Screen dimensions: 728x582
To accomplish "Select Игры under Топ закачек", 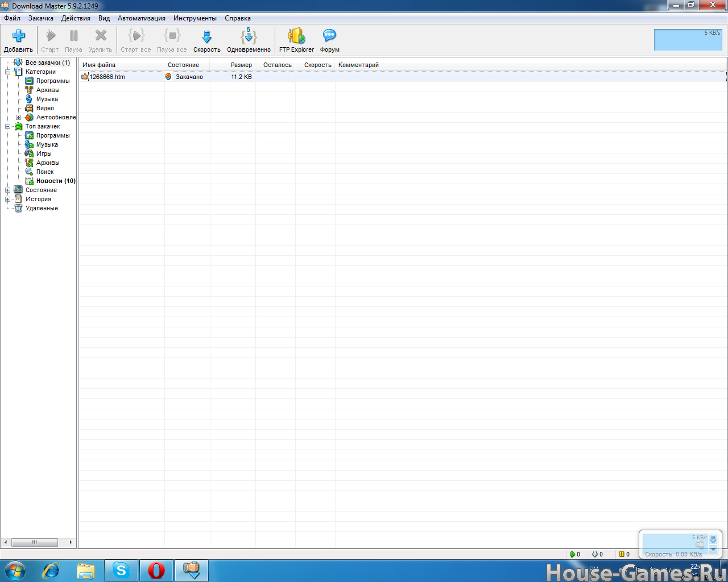I will (44, 153).
